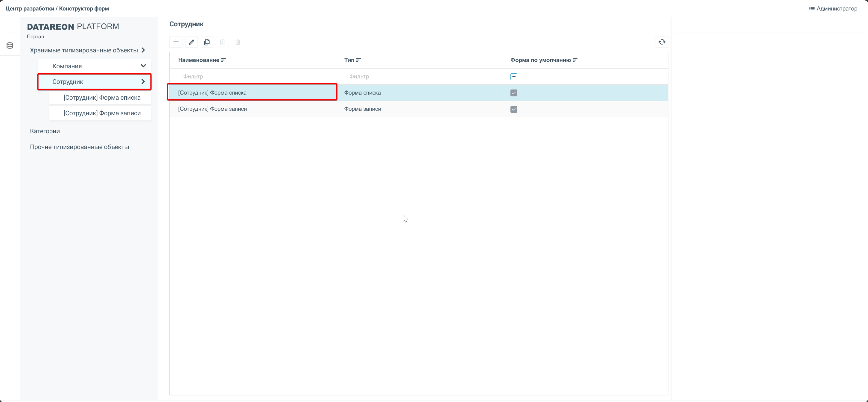
Task: Click the edit pencil icon in toolbar
Action: (x=191, y=42)
